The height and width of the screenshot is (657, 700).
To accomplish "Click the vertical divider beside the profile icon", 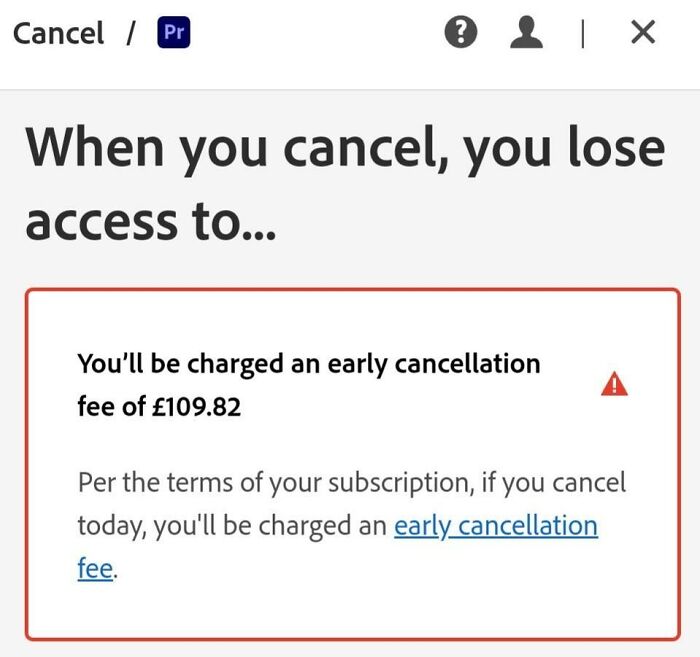I will point(583,33).
